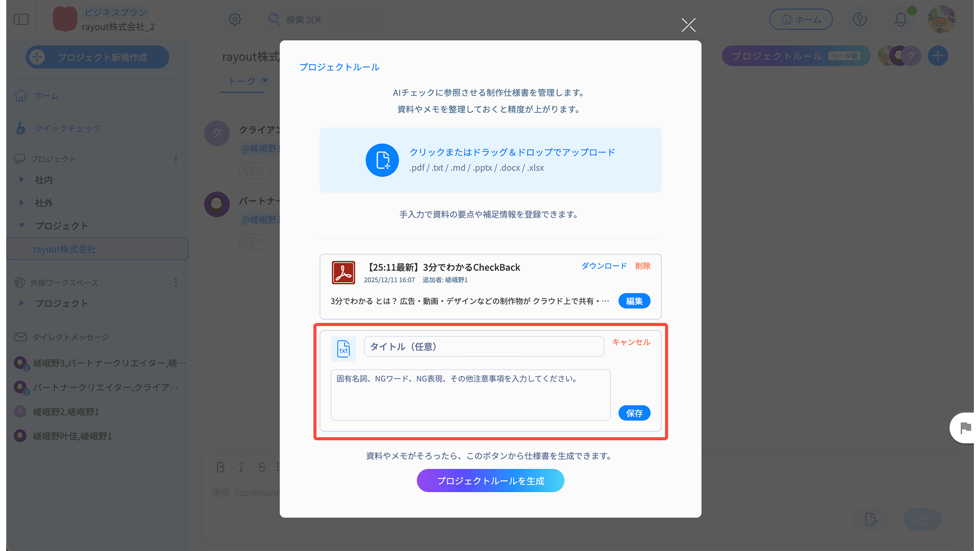Open the help question mark icon
980x551 pixels.
coord(860,19)
